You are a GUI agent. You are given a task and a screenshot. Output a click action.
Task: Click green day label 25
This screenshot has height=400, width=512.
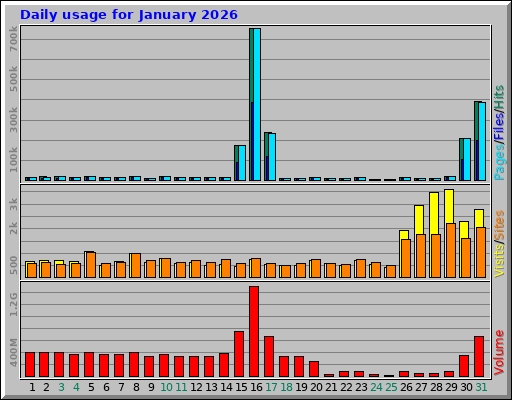pos(391,387)
